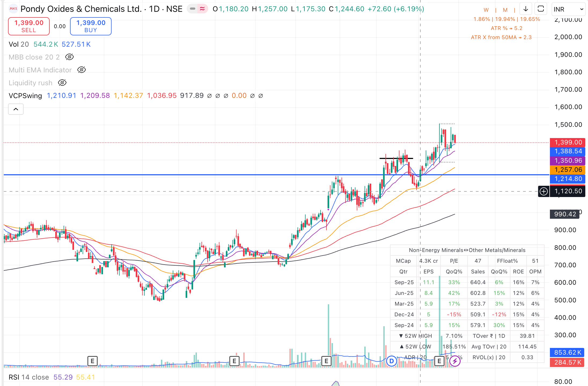This screenshot has height=386, width=588.
Task: Select the Vol 20 indicator label
Action: (x=19, y=44)
